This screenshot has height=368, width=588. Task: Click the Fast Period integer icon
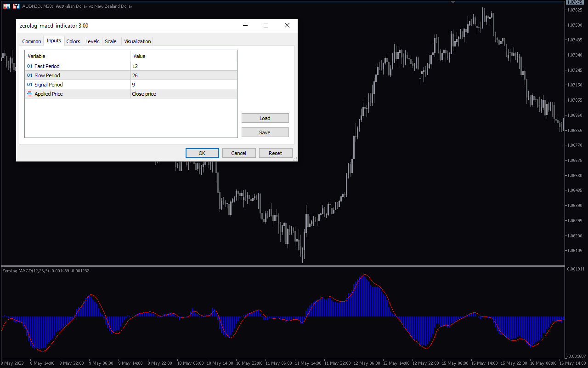pos(30,66)
